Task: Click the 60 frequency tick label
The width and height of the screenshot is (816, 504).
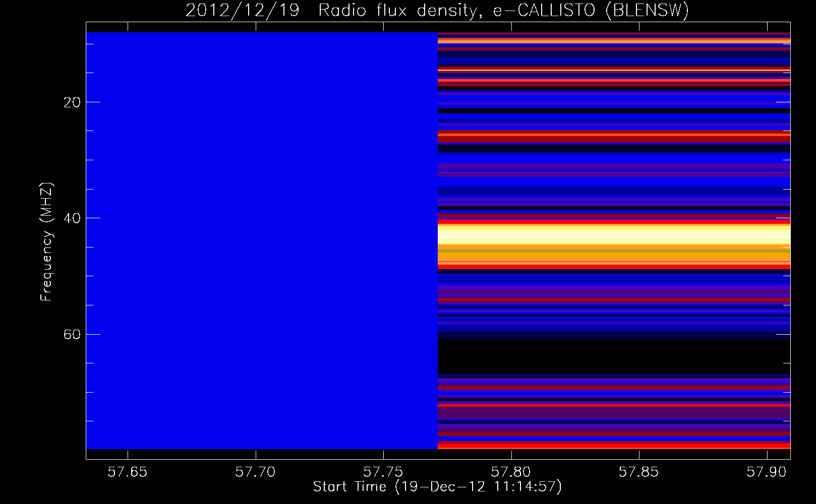Action: pos(72,334)
